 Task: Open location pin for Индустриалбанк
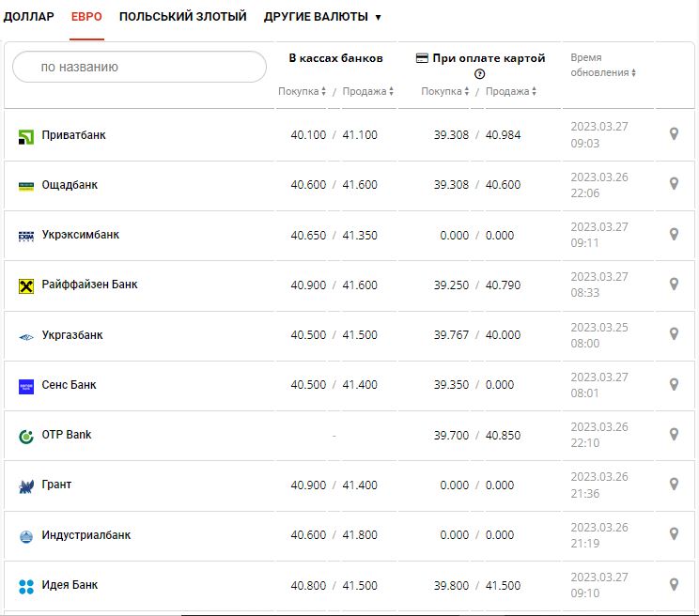click(674, 534)
